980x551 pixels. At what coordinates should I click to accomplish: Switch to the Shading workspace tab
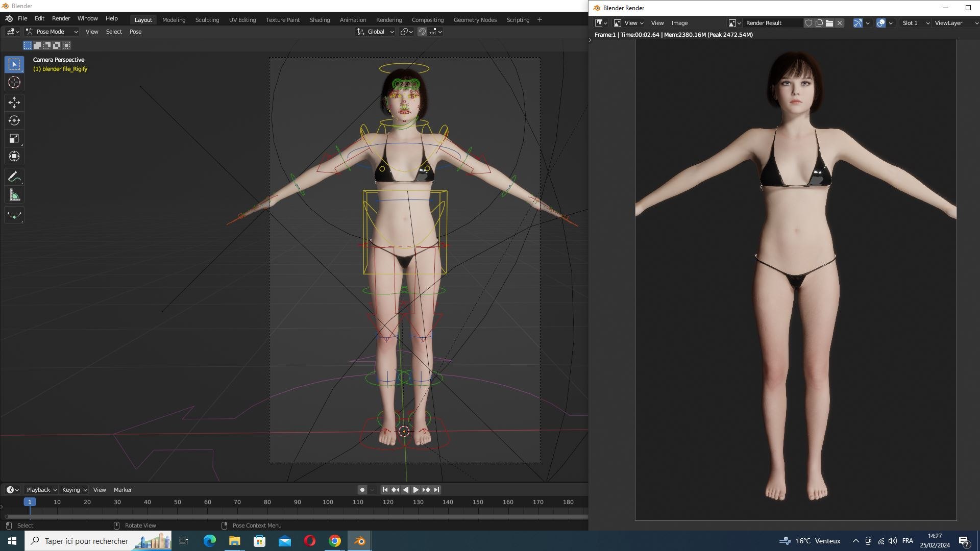[320, 20]
